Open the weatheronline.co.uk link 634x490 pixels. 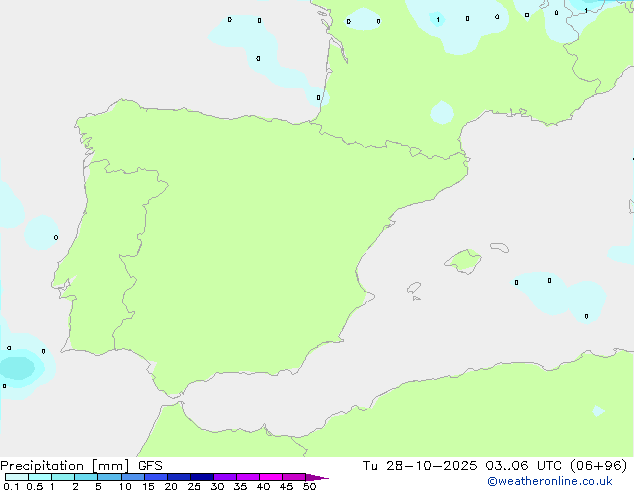point(550,481)
